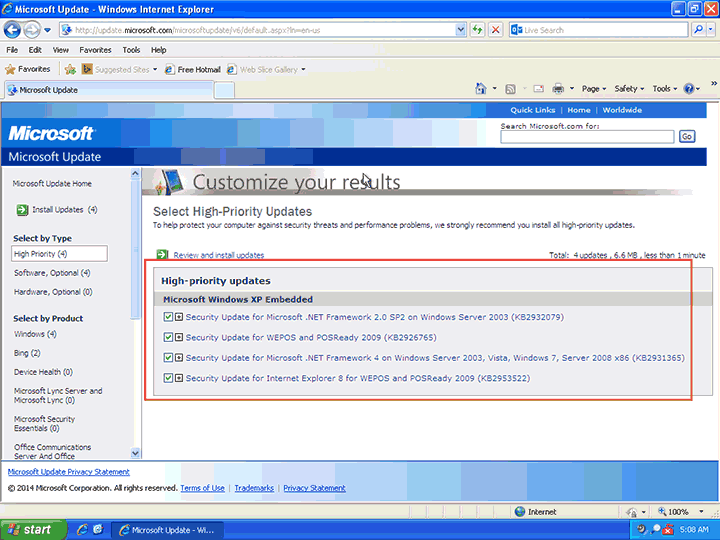Open a new blank tab
The height and width of the screenshot is (540, 720).
(225, 90)
